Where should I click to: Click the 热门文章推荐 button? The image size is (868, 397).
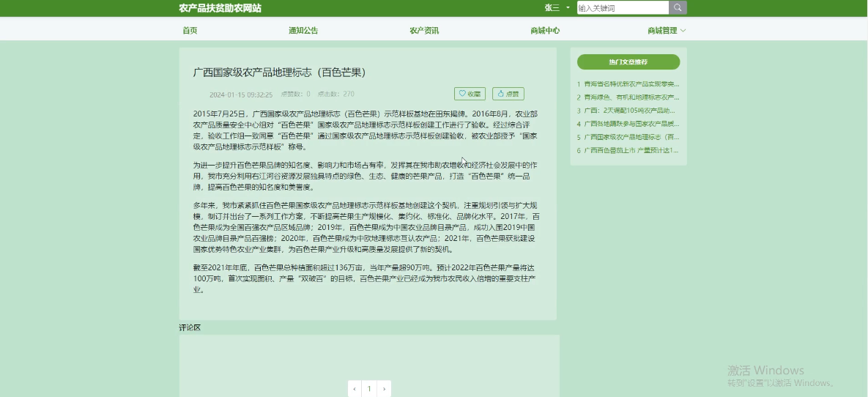(x=628, y=62)
